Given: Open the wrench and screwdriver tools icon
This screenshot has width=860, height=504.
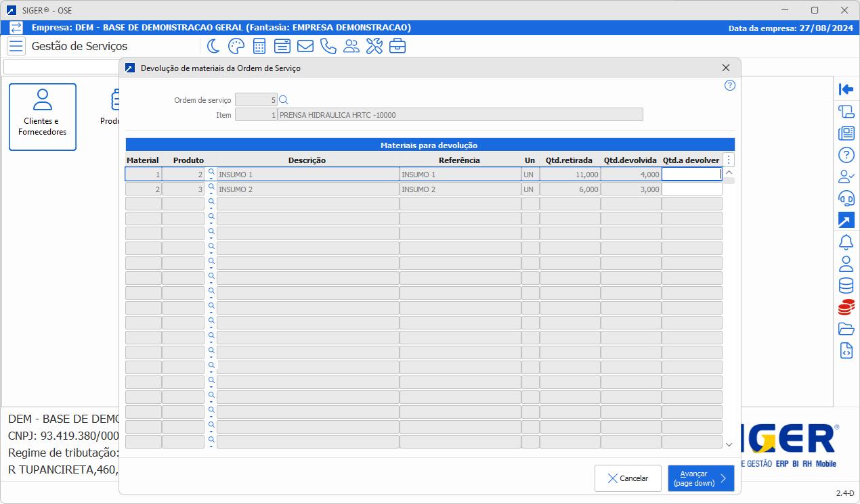Looking at the screenshot, I should click(374, 46).
